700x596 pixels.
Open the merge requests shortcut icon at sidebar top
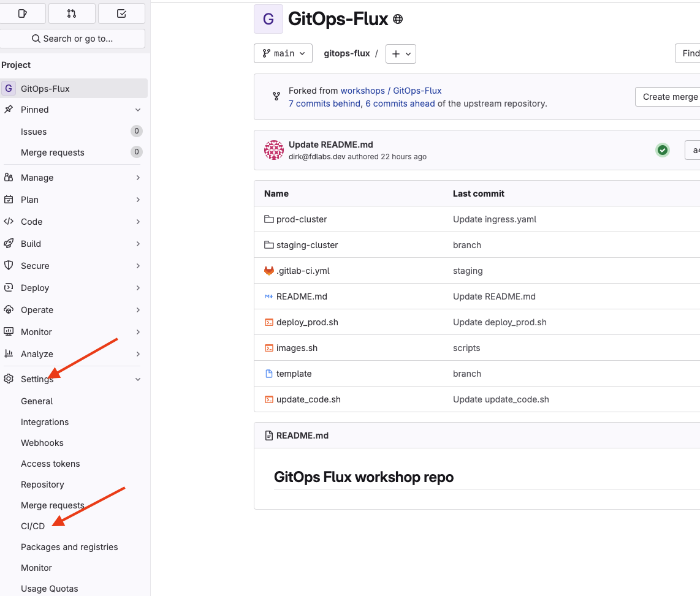[x=72, y=13]
